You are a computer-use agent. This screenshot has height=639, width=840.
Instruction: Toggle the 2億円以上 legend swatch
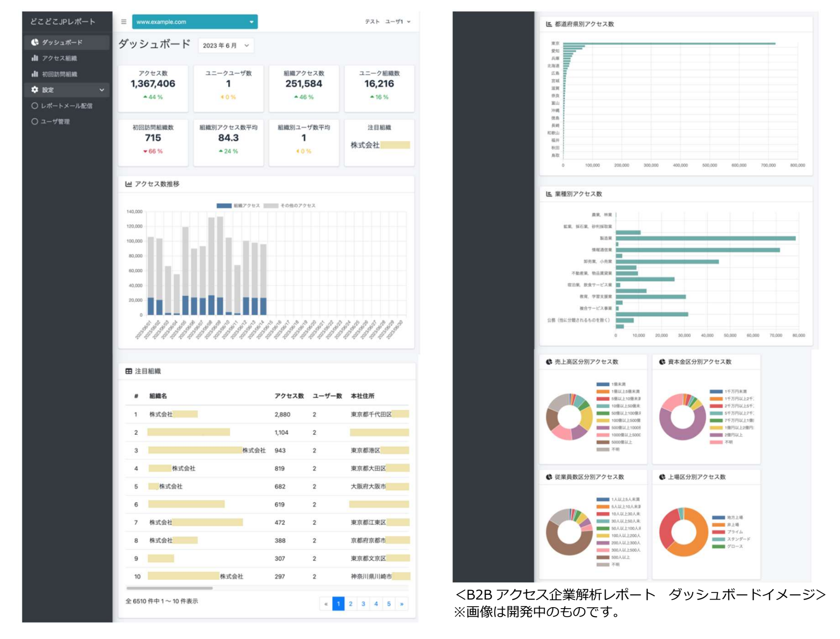point(716,435)
